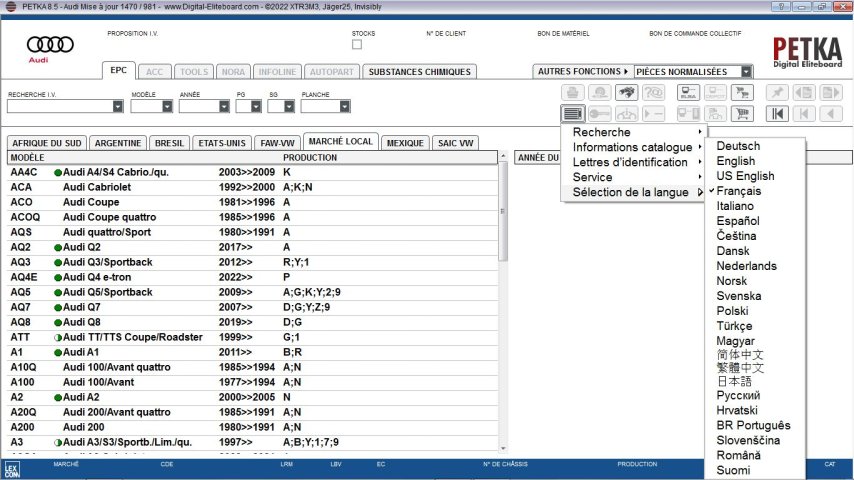Click the greyed left triangle icon

pos(831,114)
